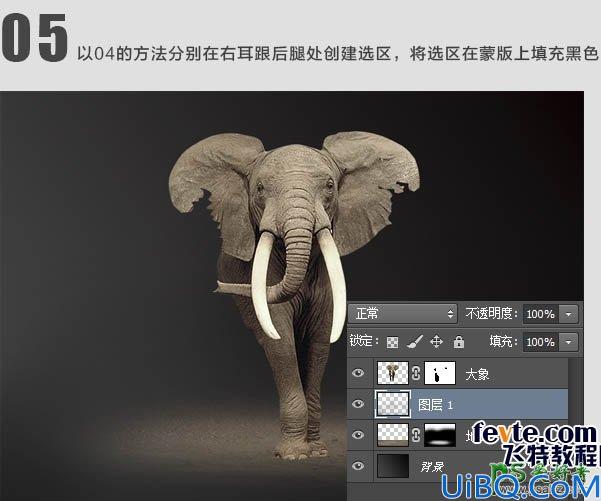The height and width of the screenshot is (501, 601).
Task: Click the 锁定 label
Action: tap(364, 341)
